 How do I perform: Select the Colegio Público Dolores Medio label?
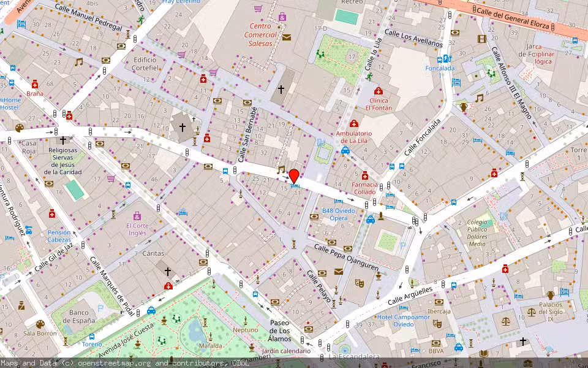(x=477, y=233)
